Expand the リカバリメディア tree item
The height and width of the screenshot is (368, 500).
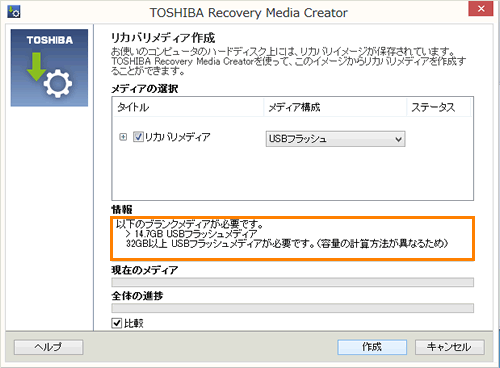pyautogui.click(x=123, y=137)
